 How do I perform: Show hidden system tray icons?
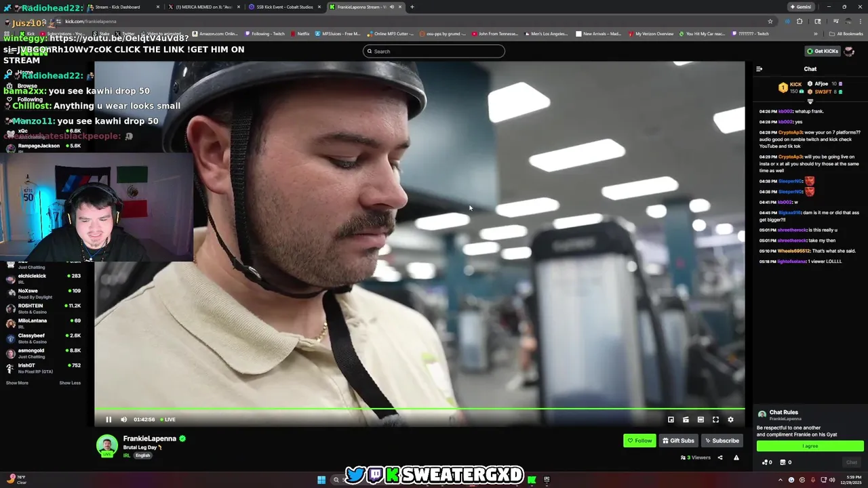[x=781, y=480]
